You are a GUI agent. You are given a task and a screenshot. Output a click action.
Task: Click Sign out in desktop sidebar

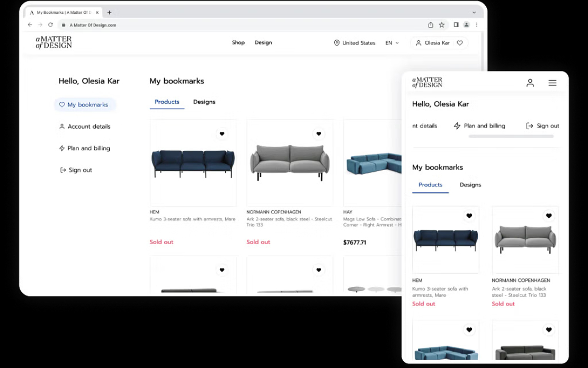click(x=76, y=170)
